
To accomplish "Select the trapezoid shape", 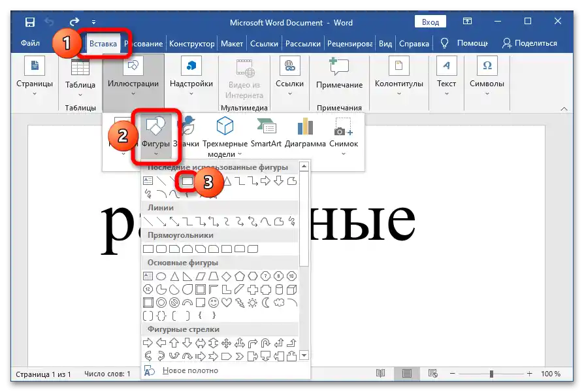I will pos(214,276).
